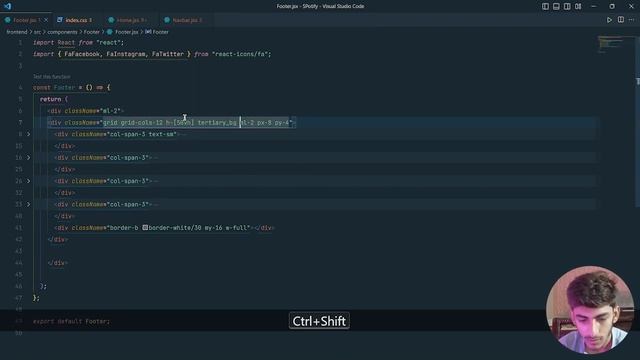Open the Customize Layout icon
The image size is (640, 360).
point(578,6)
